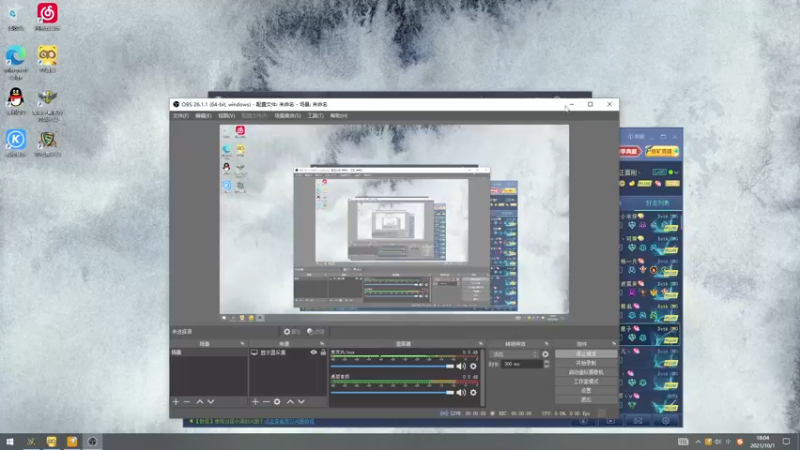Open 麦克风/Aux audio settings gear
The image size is (800, 450).
(473, 366)
